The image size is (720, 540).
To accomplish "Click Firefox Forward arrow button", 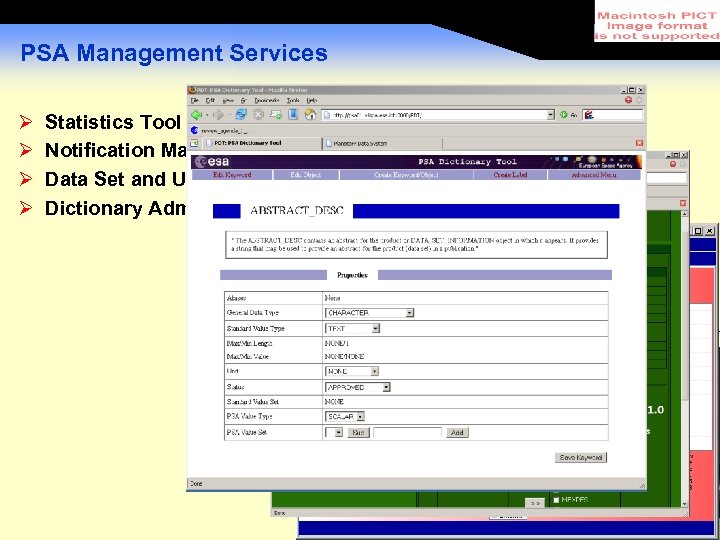I will pyautogui.click(x=218, y=115).
